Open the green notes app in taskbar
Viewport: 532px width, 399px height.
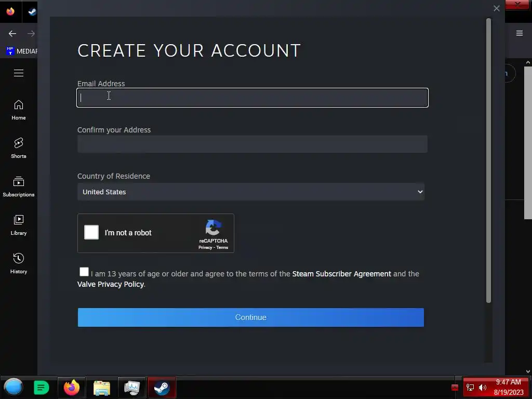tap(42, 388)
